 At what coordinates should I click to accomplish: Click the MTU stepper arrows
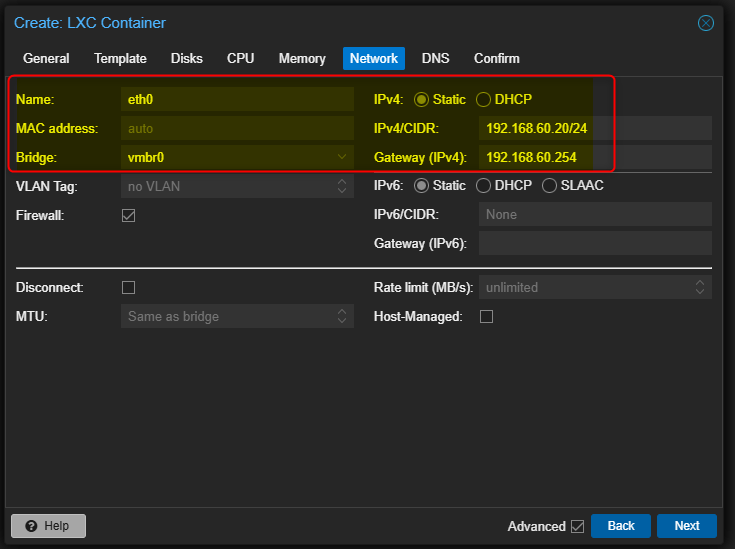[x=342, y=316]
